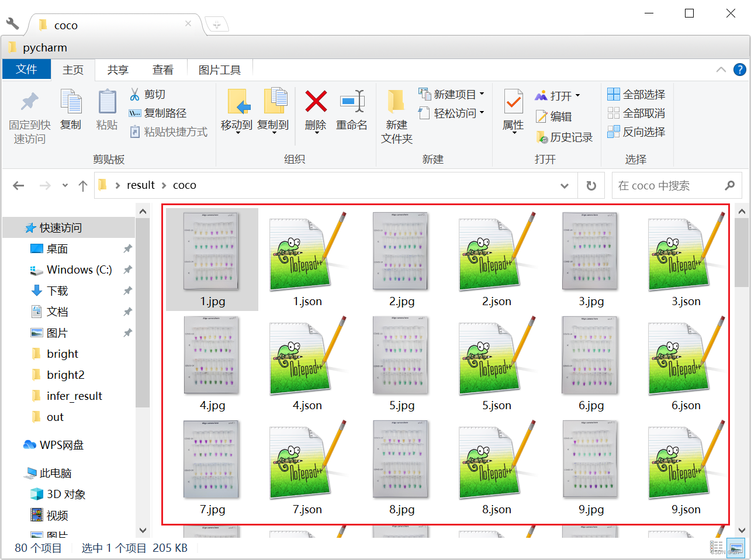
Task: Click the Copy (复制) ribbon icon
Action: point(71,102)
